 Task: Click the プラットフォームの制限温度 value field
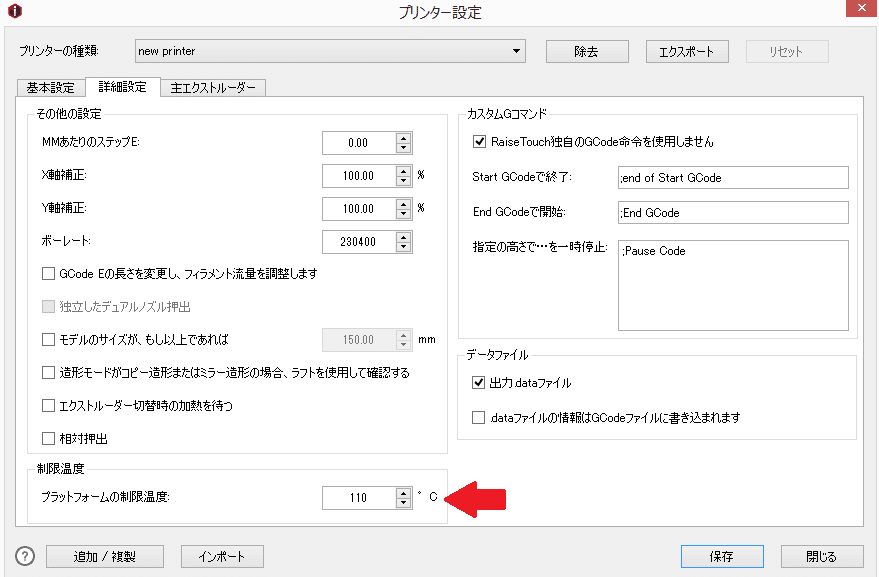(359, 498)
